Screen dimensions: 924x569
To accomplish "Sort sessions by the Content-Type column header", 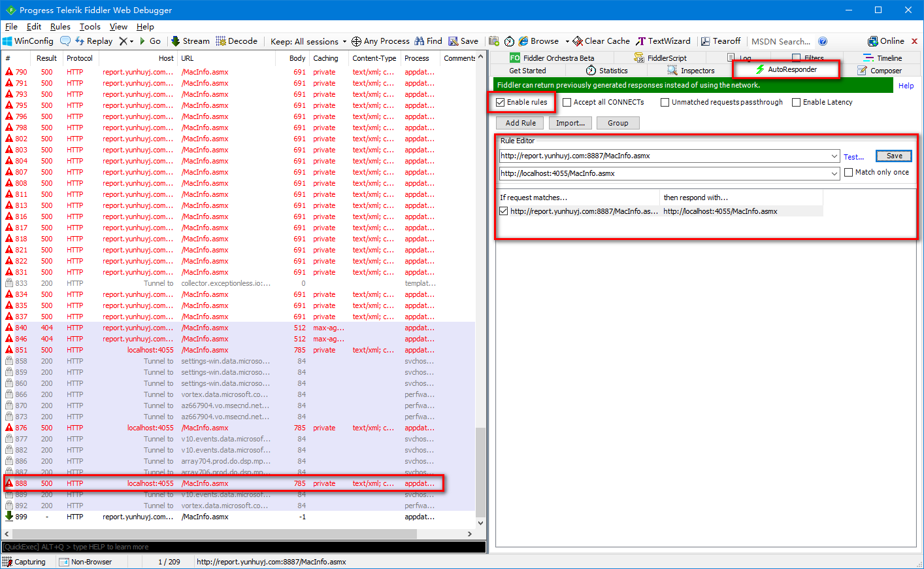I will click(x=374, y=58).
